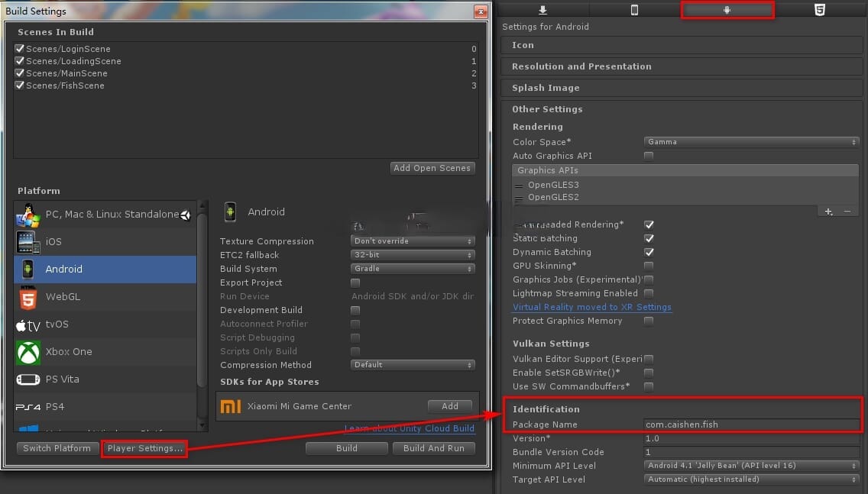Click the Xiaomi Mi logo icon
868x494 pixels.
pyautogui.click(x=230, y=407)
